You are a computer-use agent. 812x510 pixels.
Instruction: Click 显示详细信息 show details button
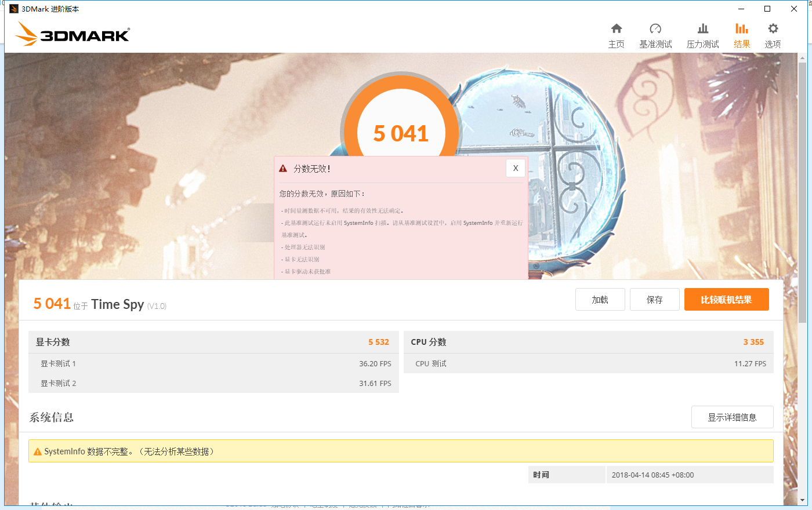[733, 417]
